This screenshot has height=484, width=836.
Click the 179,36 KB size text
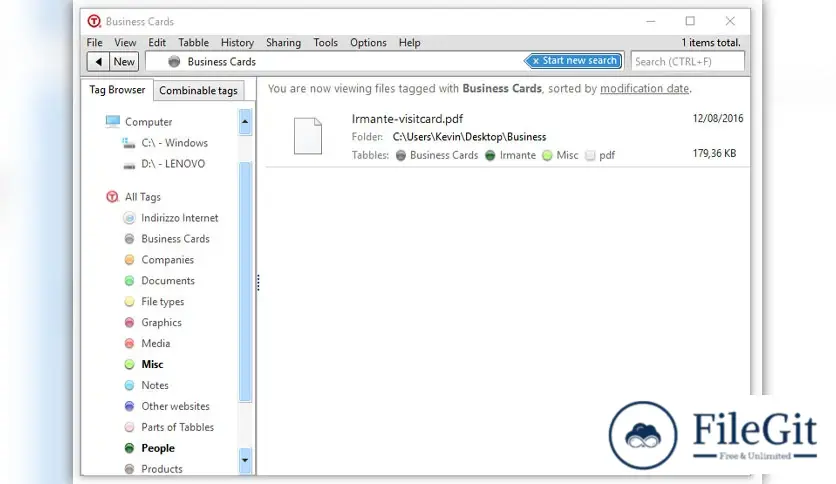[x=714, y=154]
